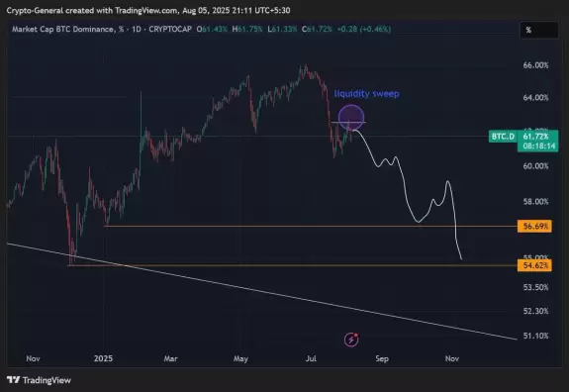The height and width of the screenshot is (392, 569).
Task: Click the lightning bolt event icon near Aug
Action: click(351, 340)
